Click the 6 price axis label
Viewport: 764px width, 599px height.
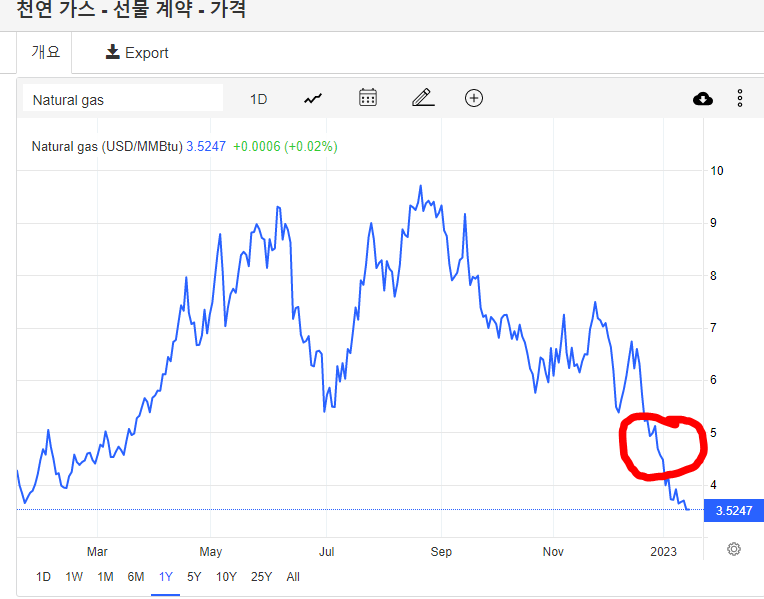click(713, 380)
